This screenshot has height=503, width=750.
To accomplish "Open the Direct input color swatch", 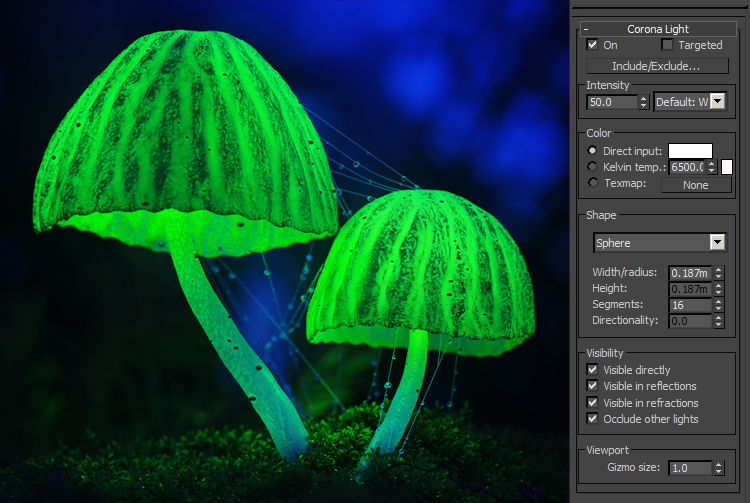I will (690, 151).
